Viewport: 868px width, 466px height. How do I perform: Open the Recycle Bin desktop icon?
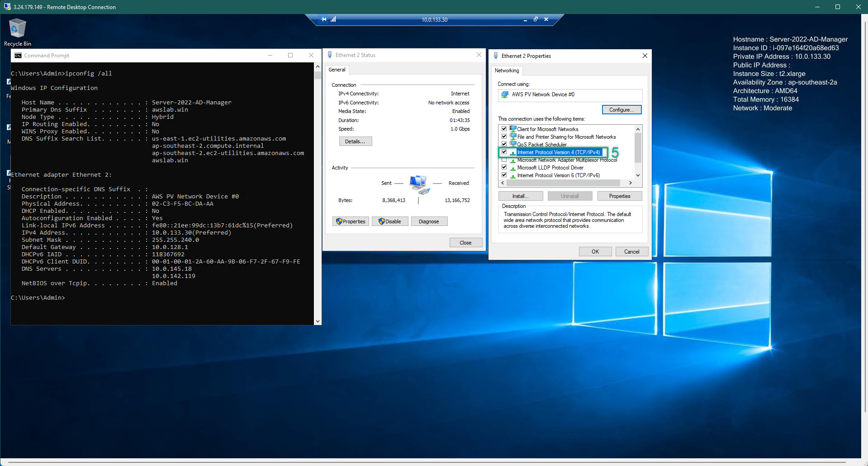(18, 32)
